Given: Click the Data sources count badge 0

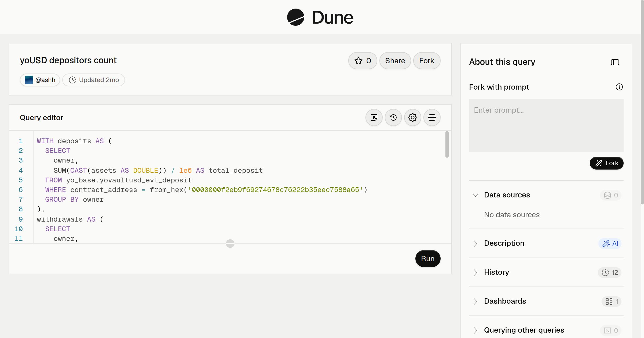Looking at the screenshot, I should click(610, 195).
